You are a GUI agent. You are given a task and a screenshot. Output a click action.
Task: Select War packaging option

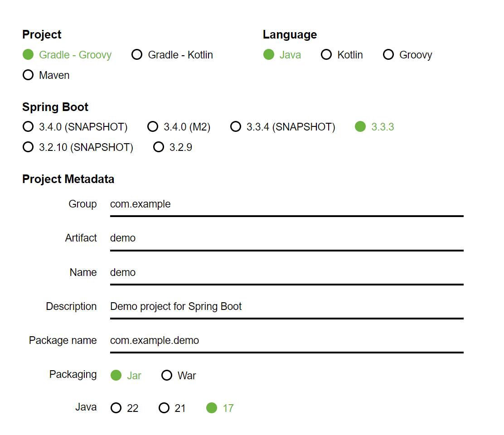[x=167, y=376]
